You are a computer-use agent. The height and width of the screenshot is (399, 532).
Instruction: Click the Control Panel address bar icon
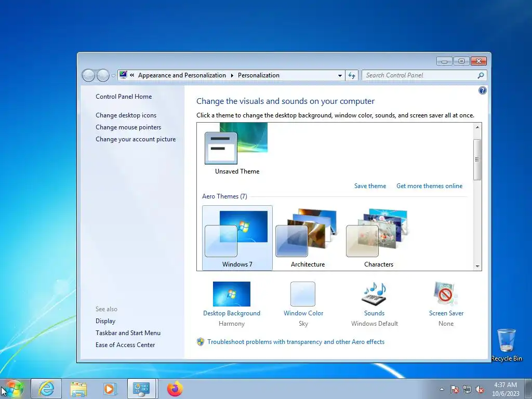click(123, 75)
